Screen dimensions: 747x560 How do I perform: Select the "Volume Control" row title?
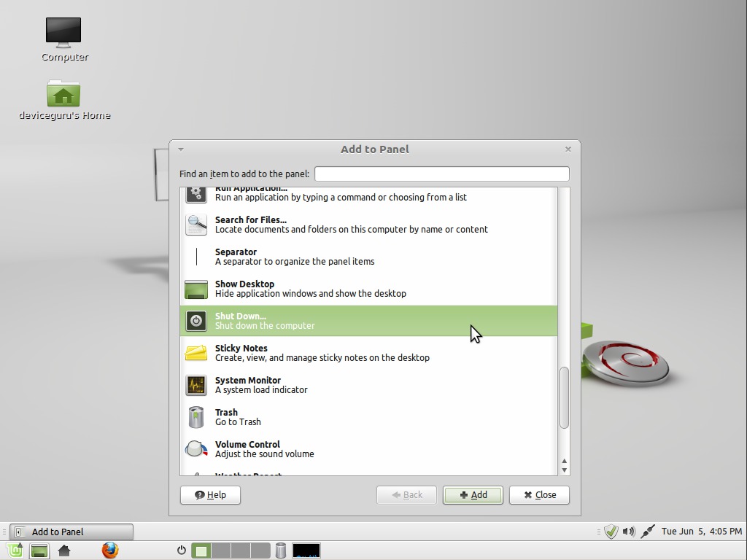(247, 444)
